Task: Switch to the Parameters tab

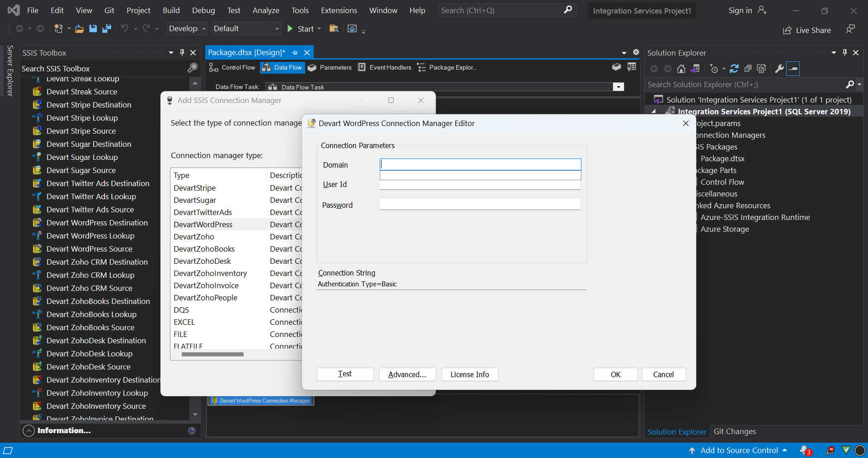Action: pyautogui.click(x=330, y=67)
